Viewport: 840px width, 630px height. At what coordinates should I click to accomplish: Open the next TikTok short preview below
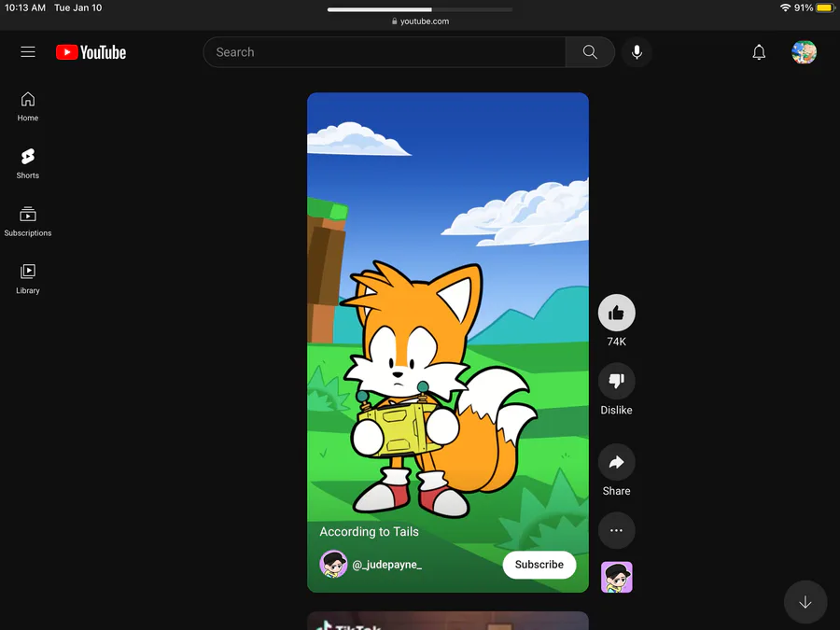coord(448,621)
